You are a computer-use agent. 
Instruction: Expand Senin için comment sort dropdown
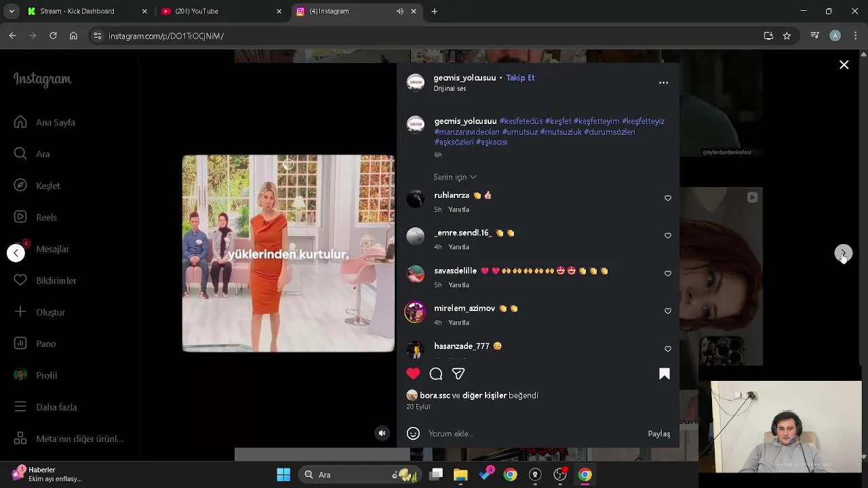(455, 177)
